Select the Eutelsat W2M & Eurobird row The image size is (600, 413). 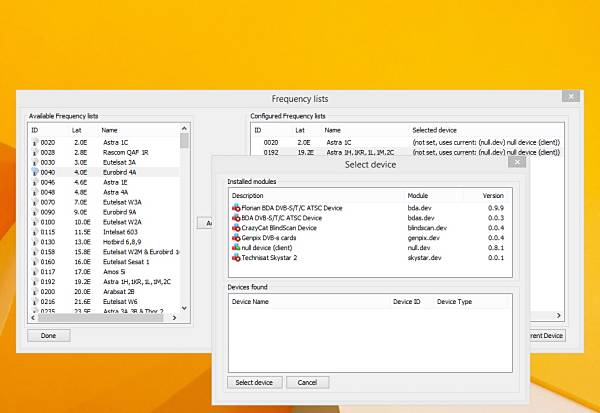(x=105, y=252)
